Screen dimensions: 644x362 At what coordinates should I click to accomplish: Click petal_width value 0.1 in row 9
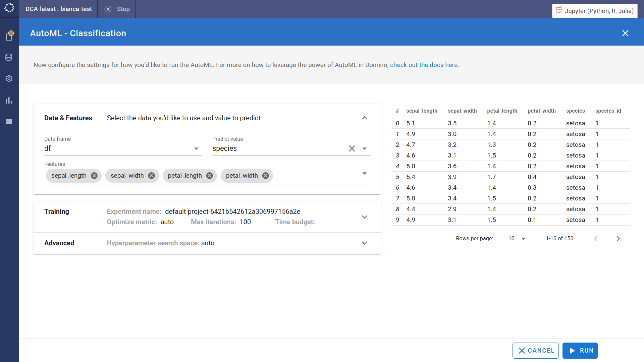[x=532, y=220]
